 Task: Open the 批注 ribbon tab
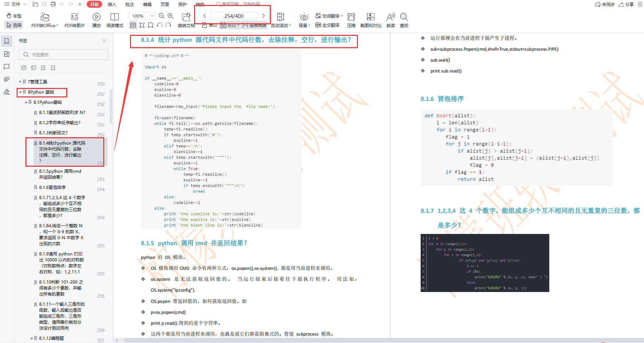coord(129,4)
